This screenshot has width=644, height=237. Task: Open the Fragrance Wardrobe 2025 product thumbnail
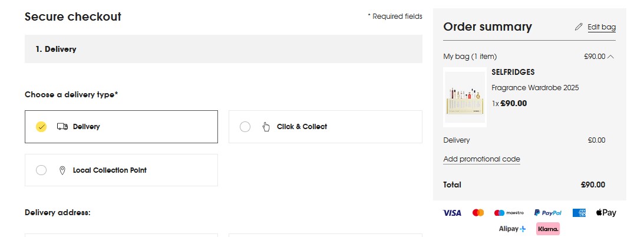point(465,97)
